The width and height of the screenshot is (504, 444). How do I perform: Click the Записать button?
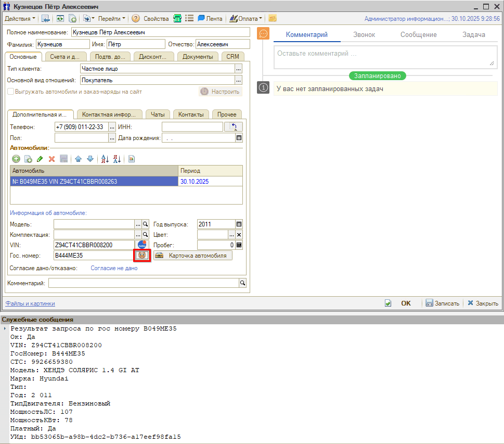(442, 303)
